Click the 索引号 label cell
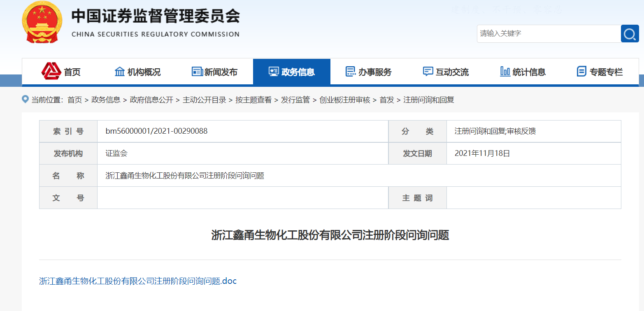 coord(68,131)
